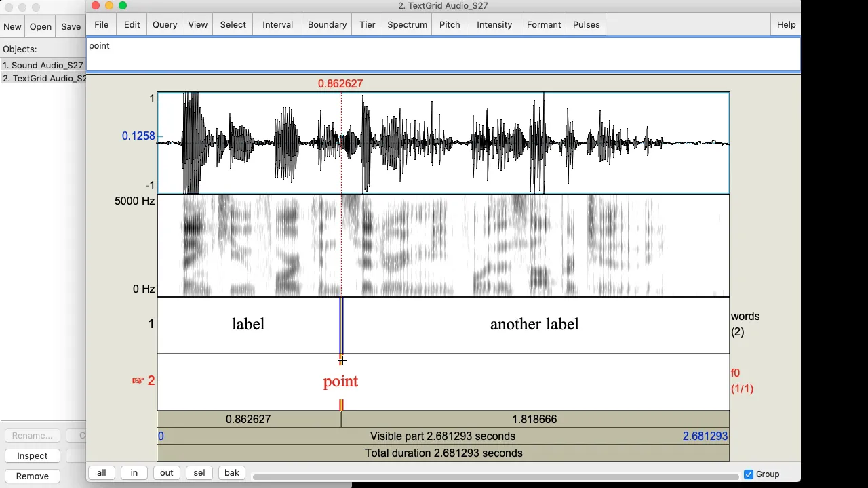
Task: Click the 'bak' zoom button
Action: tap(231, 472)
